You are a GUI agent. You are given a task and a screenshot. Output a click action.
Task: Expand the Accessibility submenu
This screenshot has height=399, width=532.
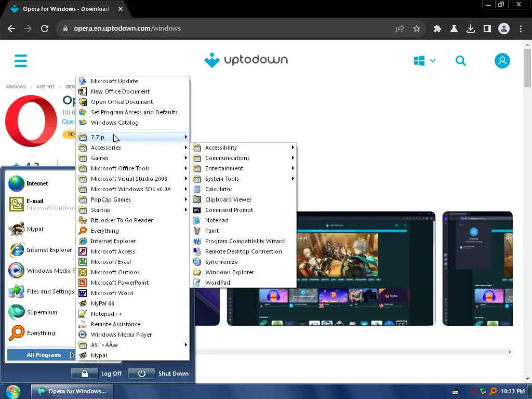click(244, 148)
